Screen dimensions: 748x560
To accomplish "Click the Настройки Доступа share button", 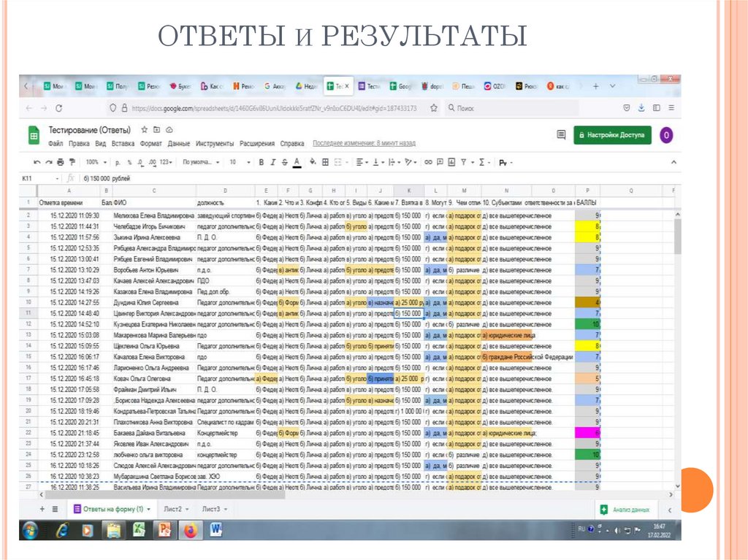I will 612,136.
